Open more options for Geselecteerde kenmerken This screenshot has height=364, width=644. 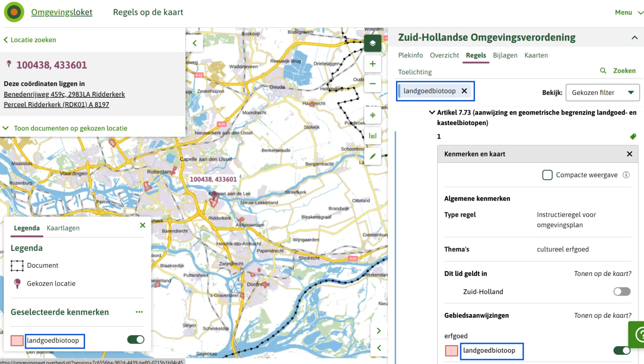point(139,312)
